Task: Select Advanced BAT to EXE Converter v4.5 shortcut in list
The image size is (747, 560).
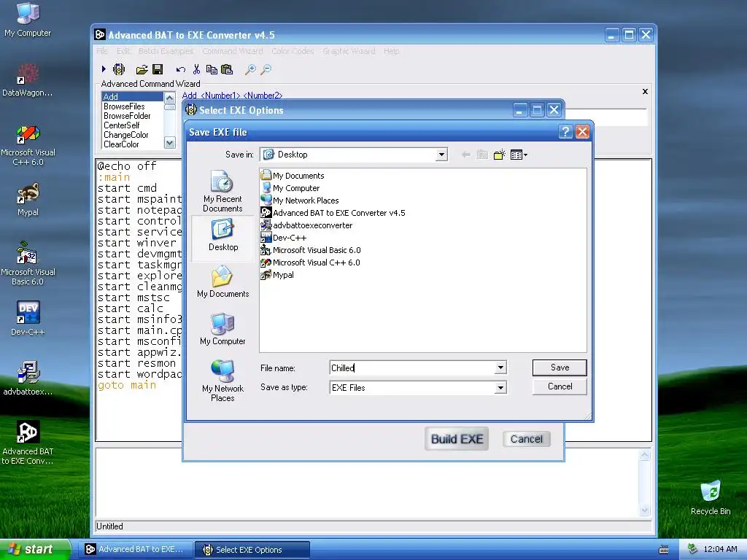Action: pos(333,213)
